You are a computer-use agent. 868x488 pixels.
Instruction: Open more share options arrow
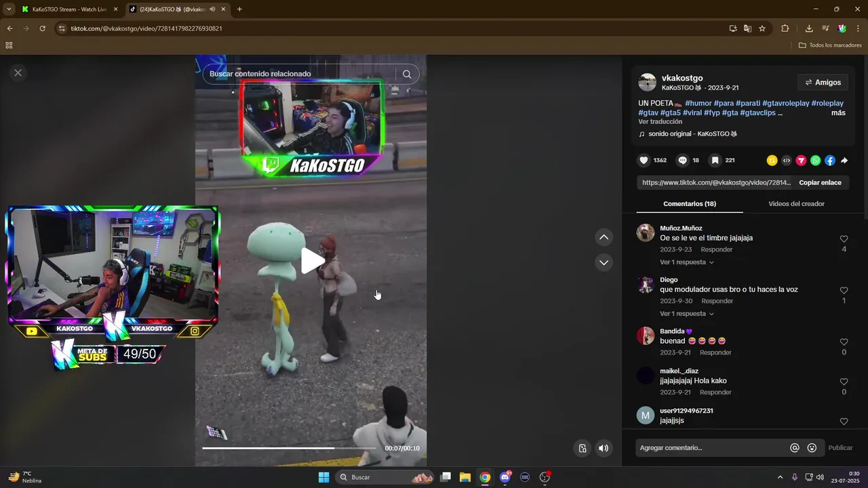844,161
